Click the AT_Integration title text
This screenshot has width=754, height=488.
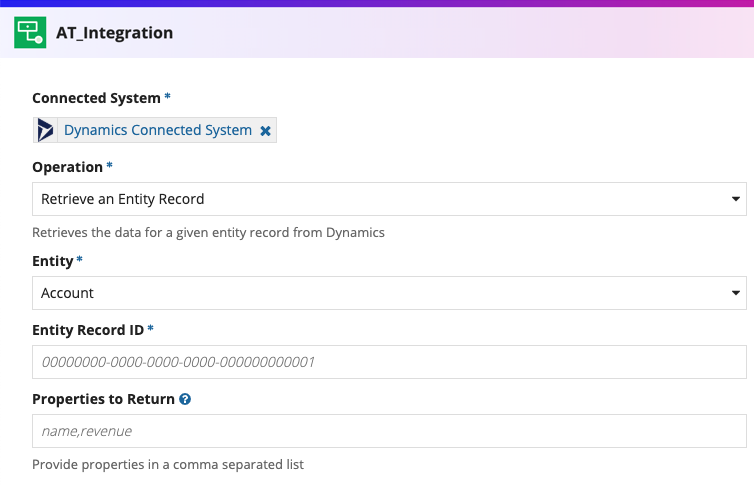114,33
